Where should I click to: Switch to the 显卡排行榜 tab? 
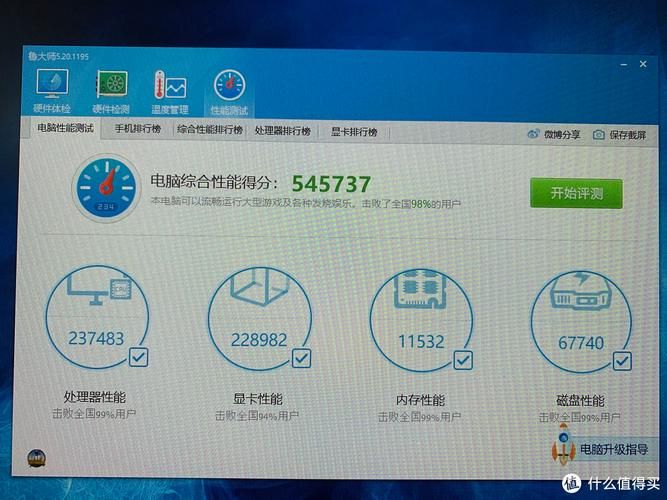pos(354,132)
